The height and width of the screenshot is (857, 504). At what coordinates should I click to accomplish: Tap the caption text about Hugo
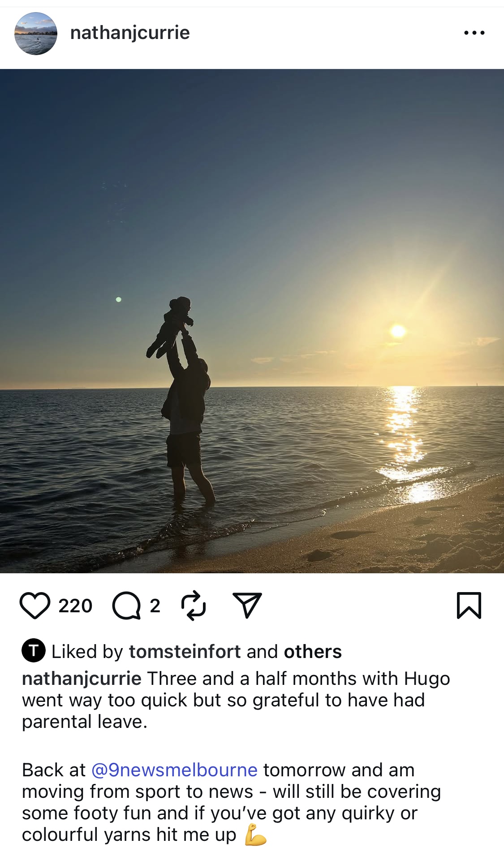236,700
